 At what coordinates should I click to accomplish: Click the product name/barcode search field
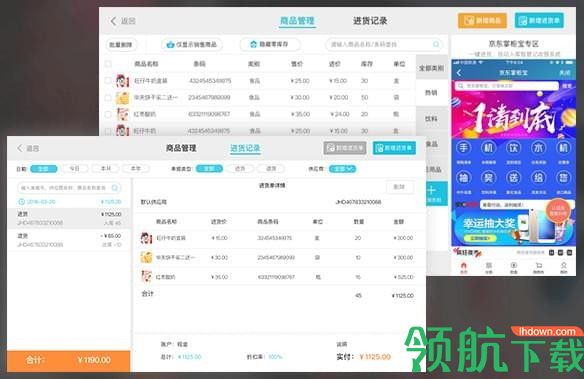[384, 44]
